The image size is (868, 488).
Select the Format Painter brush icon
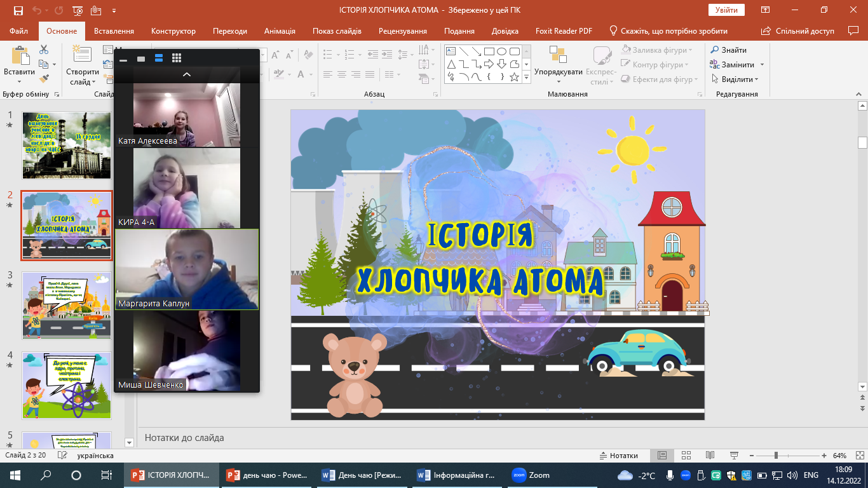[44, 79]
